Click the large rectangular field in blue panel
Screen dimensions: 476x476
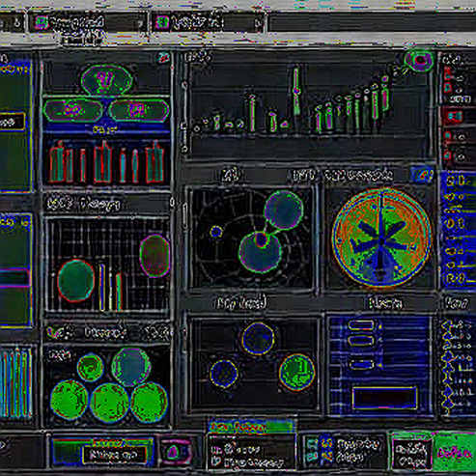click(x=384, y=398)
